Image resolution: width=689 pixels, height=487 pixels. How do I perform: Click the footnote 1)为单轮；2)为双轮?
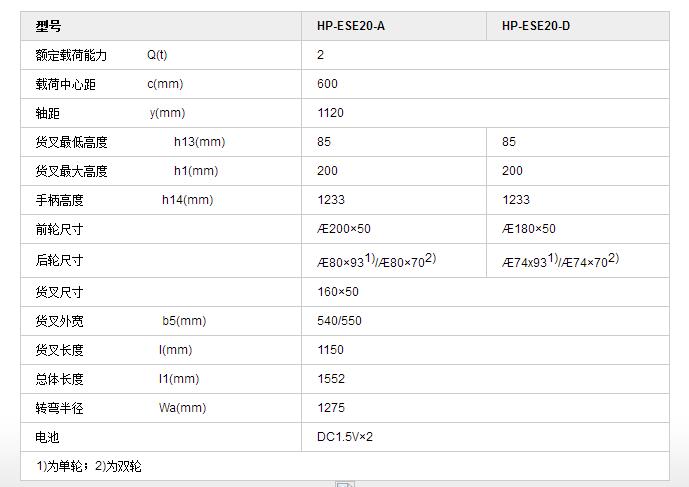pyautogui.click(x=91, y=466)
